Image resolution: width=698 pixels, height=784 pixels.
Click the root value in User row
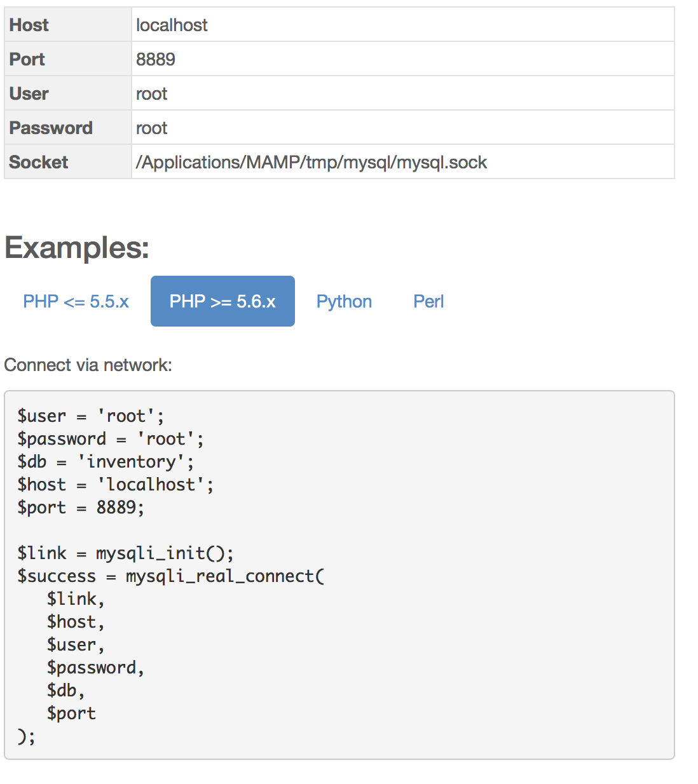[x=152, y=93]
